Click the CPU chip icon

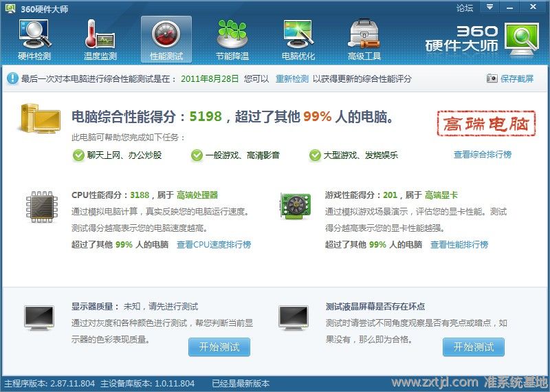(x=42, y=207)
